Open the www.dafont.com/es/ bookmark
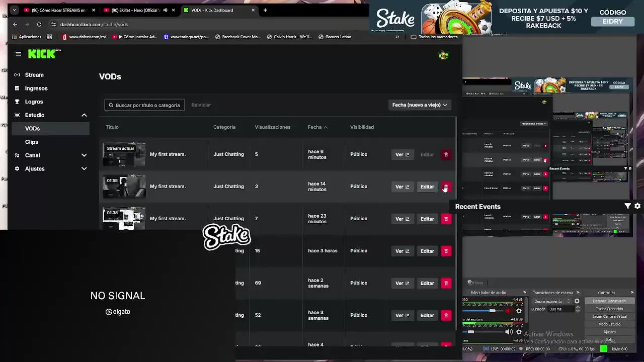The image size is (644, 362). coord(84,37)
